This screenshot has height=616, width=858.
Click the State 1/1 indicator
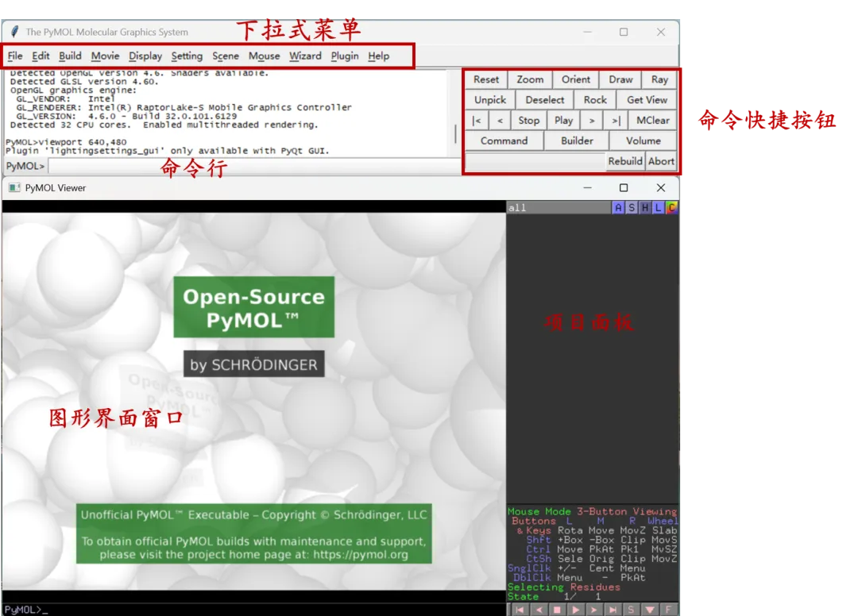coord(554,596)
